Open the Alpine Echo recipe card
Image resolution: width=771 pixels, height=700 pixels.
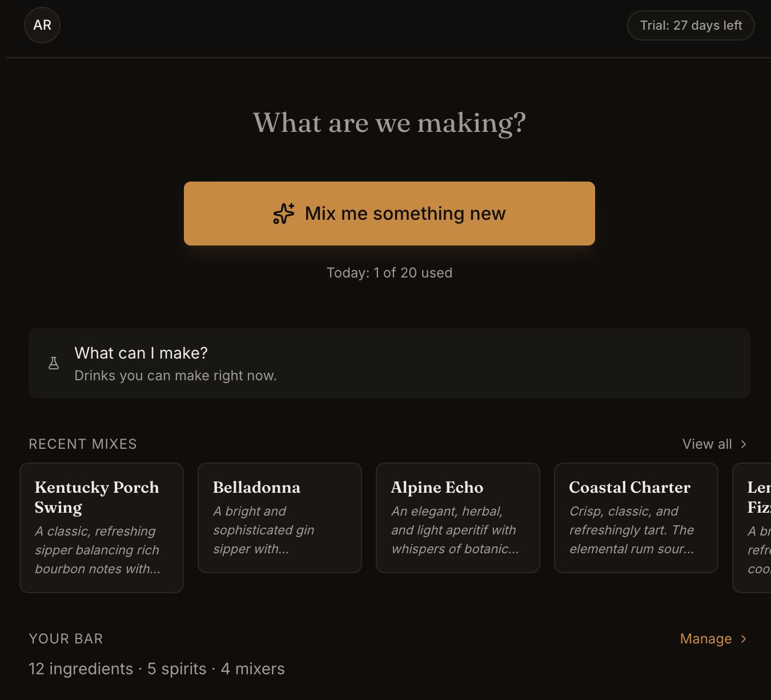pos(458,518)
